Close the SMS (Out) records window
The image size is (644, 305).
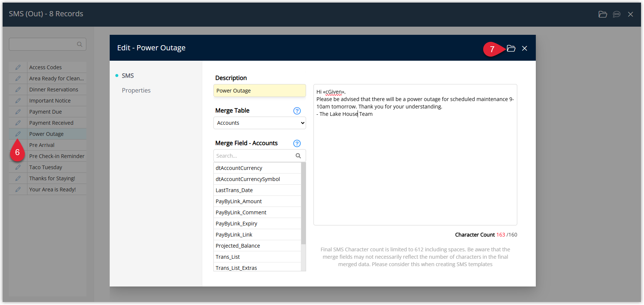(630, 14)
